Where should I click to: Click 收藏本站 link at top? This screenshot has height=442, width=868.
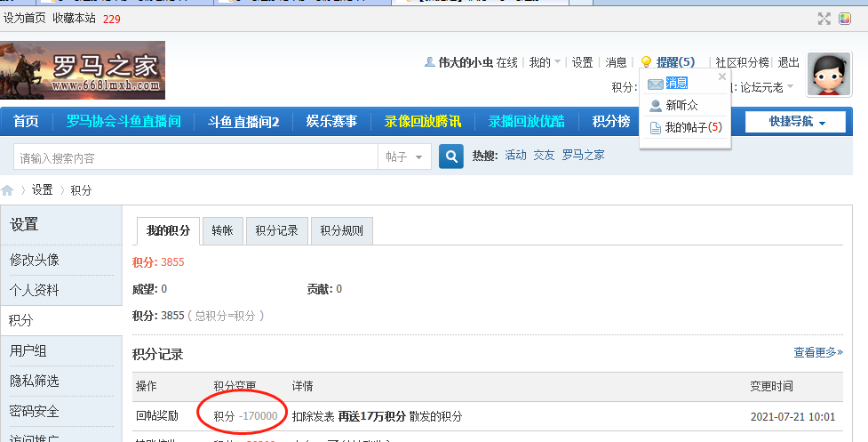point(74,19)
